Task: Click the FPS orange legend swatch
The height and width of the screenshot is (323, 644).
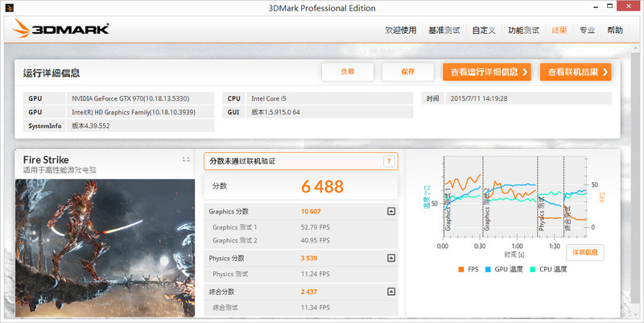Action: point(460,270)
